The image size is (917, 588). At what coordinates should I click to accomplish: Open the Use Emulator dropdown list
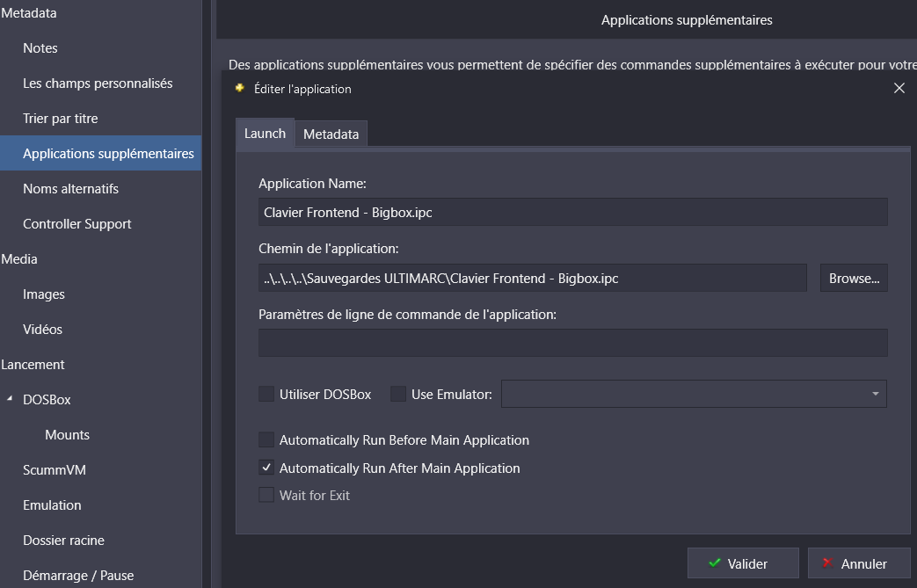[x=875, y=395]
